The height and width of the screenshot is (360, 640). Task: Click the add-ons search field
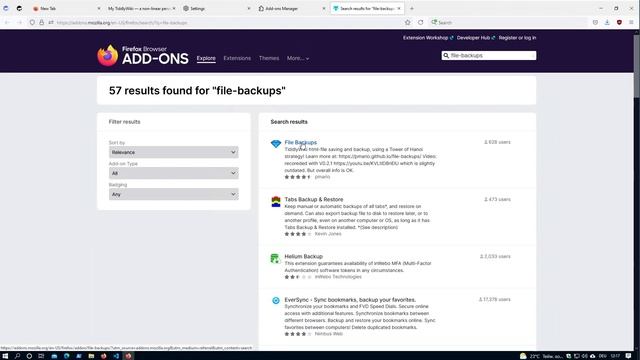click(x=489, y=56)
